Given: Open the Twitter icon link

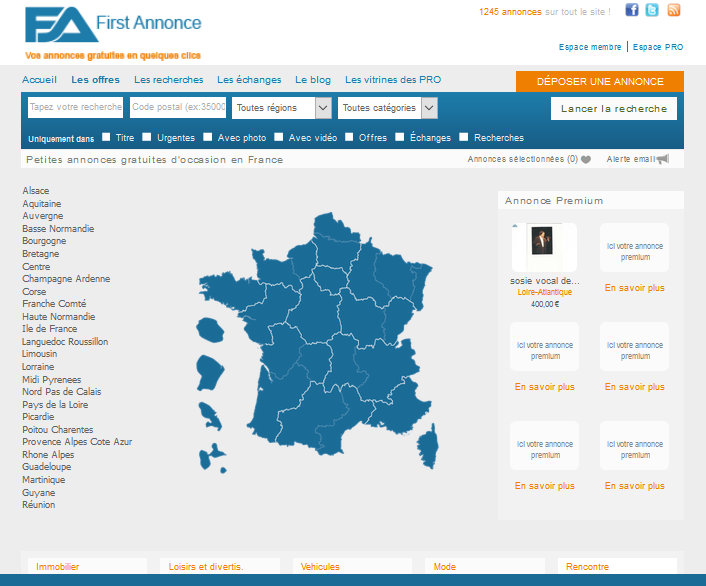Looking at the screenshot, I should (652, 10).
